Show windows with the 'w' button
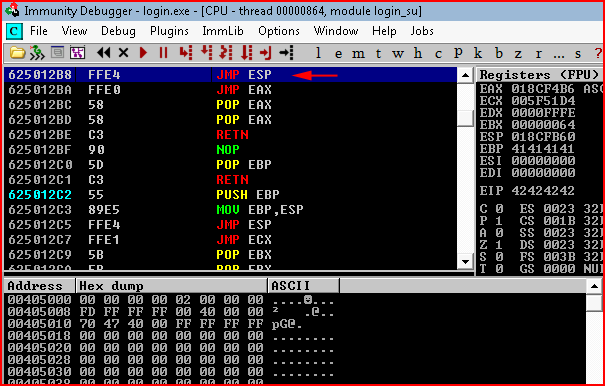The width and height of the screenshot is (605, 386). click(x=398, y=54)
